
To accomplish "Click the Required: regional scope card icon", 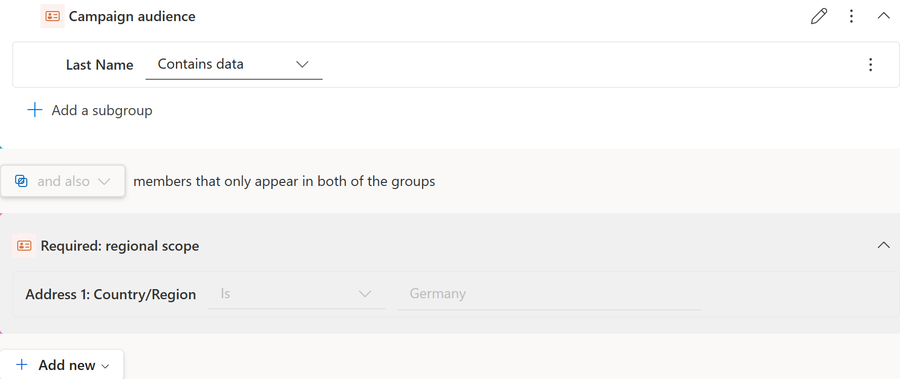I will (24, 246).
